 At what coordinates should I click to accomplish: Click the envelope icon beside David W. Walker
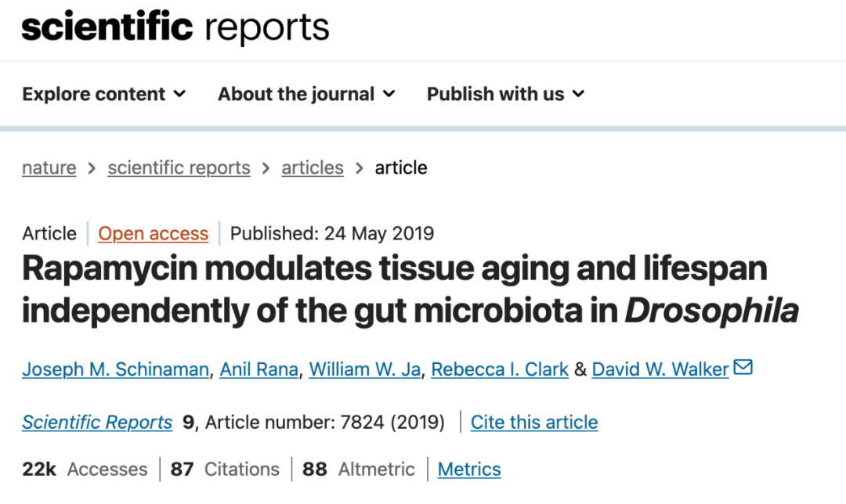coord(743,367)
